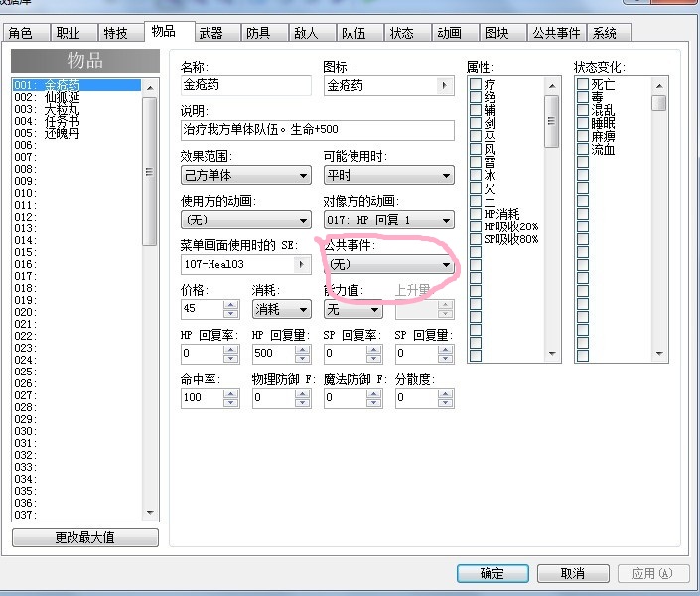The height and width of the screenshot is (596, 700).
Task: Increase SP 回复率 value
Action: pyautogui.click(x=373, y=350)
